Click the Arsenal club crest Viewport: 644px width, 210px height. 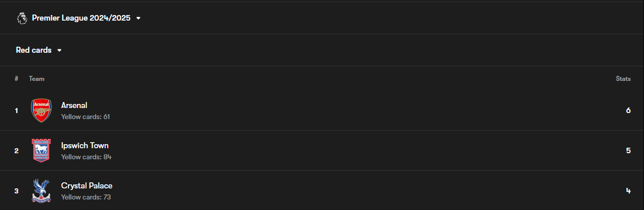(x=41, y=111)
